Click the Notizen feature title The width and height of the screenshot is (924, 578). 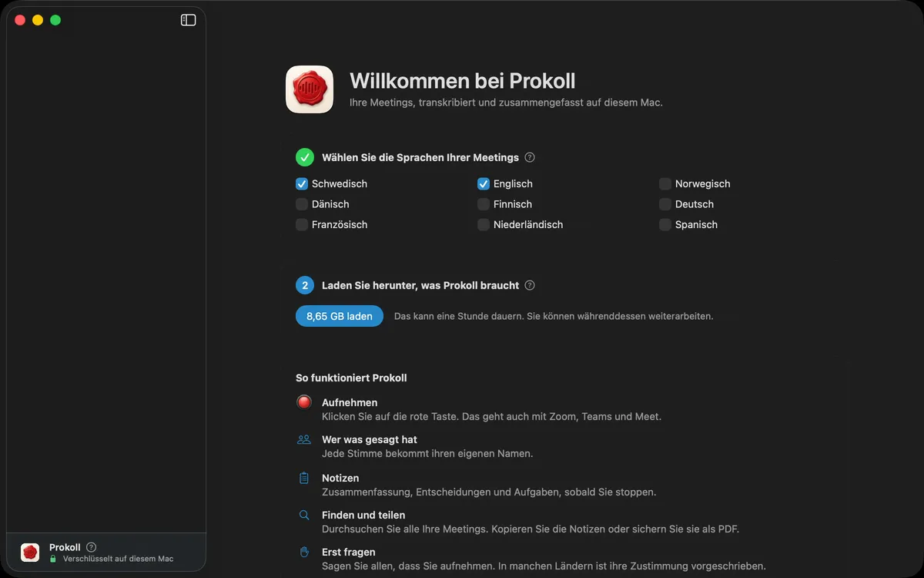click(x=340, y=478)
